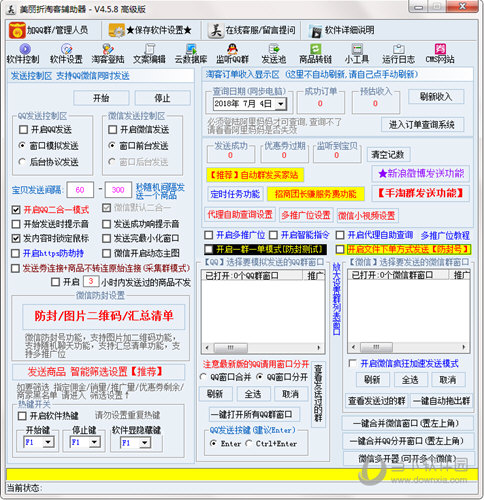The height and width of the screenshot is (500, 484).
Task: Open the 发送池 toolbar icon
Action: coord(274,49)
